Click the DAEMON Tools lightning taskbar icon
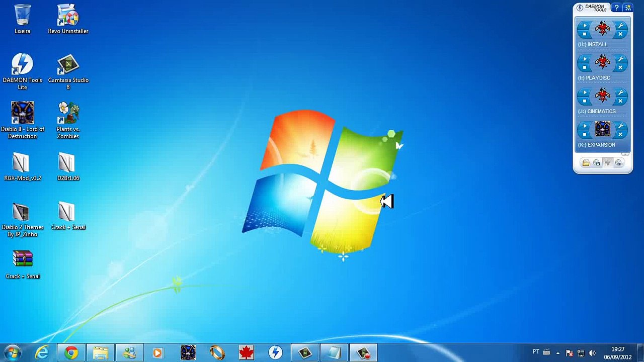The image size is (644, 362). pos(275,353)
